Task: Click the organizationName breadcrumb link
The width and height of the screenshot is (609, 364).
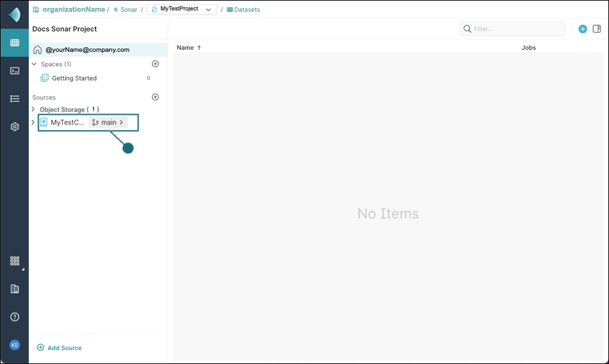Action: 73,9
